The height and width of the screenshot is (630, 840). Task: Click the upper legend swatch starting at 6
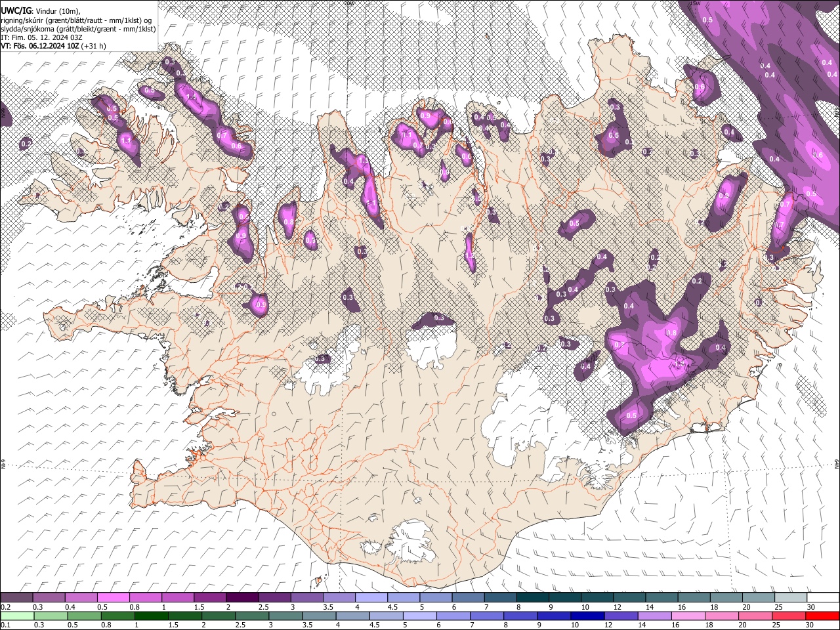[467, 598]
